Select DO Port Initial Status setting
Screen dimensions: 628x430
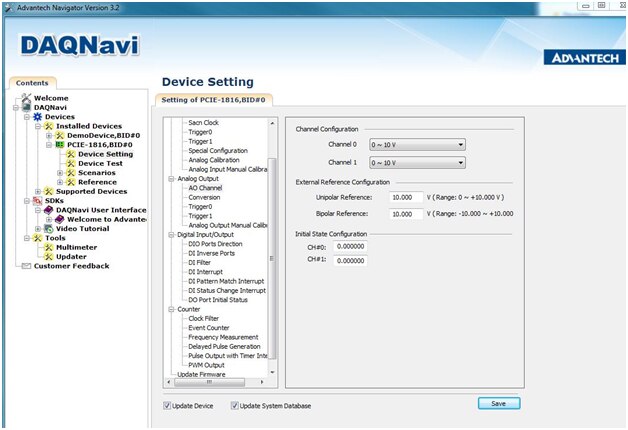pos(218,299)
